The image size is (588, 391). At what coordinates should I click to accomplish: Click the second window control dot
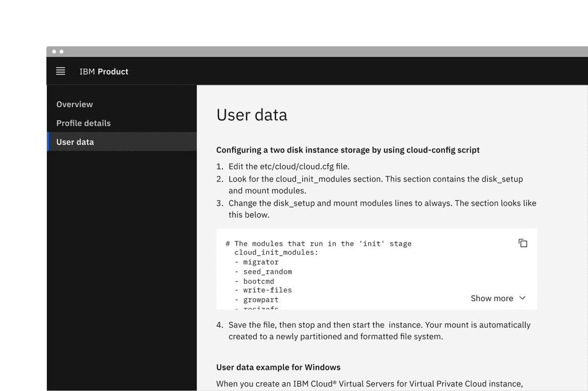tap(61, 51)
